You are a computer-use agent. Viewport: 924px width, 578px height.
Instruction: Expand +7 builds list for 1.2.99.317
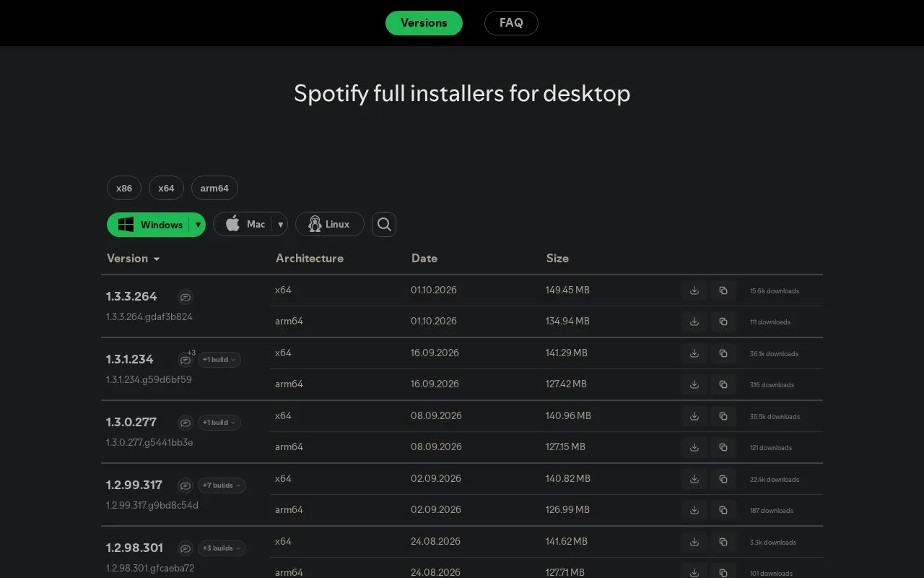[222, 486]
